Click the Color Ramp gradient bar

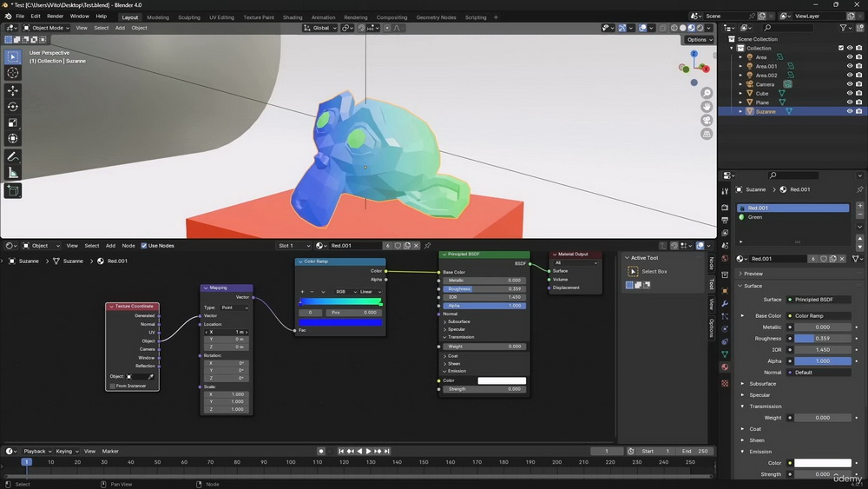pos(340,301)
